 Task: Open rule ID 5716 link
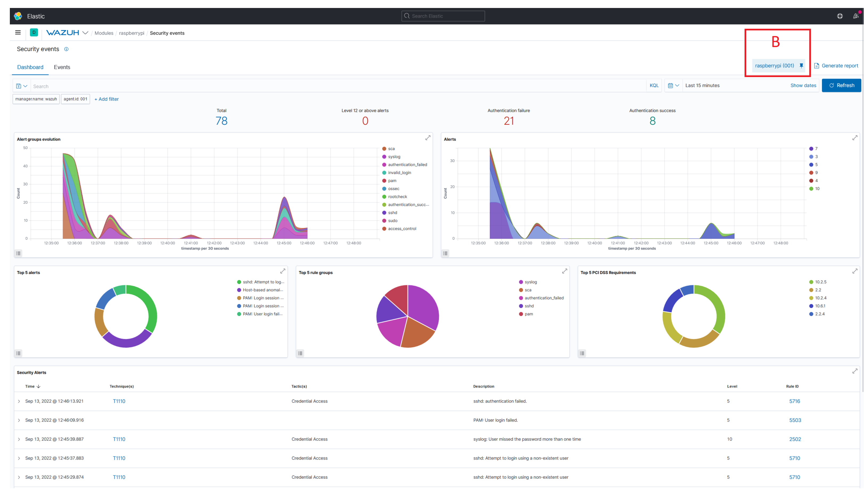794,401
